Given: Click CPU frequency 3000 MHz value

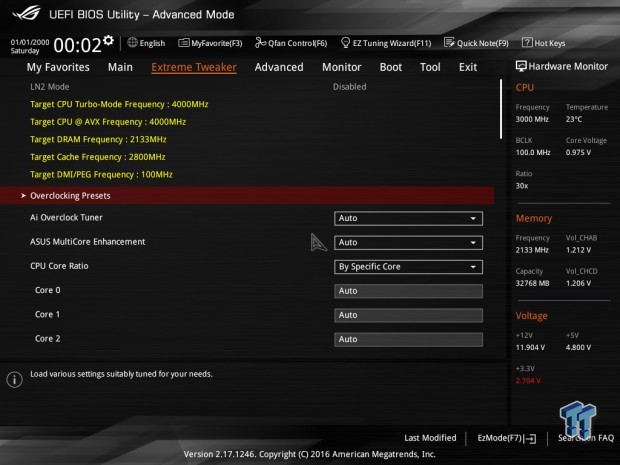Looking at the screenshot, I should [532, 119].
